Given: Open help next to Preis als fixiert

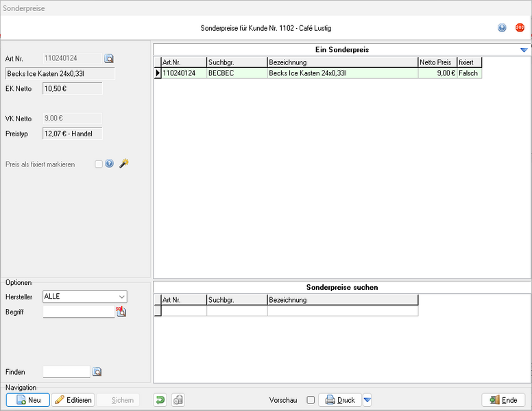Looking at the screenshot, I should point(109,164).
